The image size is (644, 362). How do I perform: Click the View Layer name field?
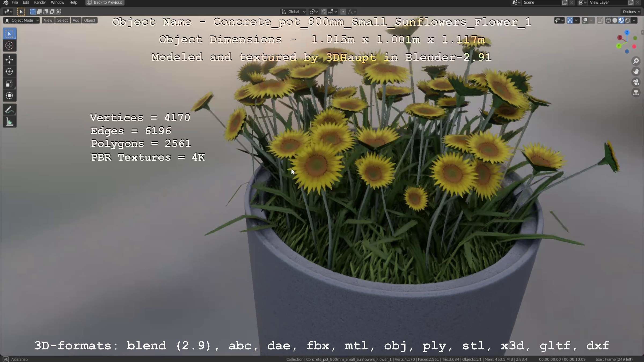pyautogui.click(x=608, y=3)
